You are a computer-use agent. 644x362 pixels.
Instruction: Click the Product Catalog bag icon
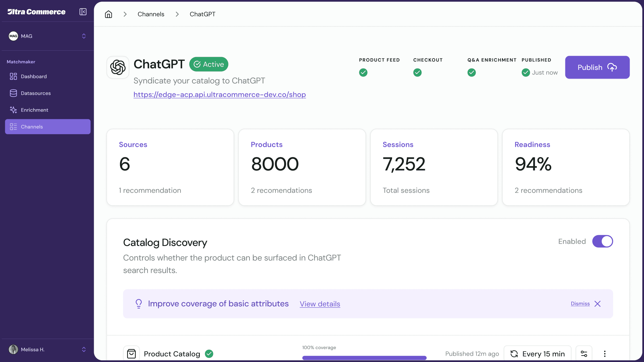click(x=131, y=353)
